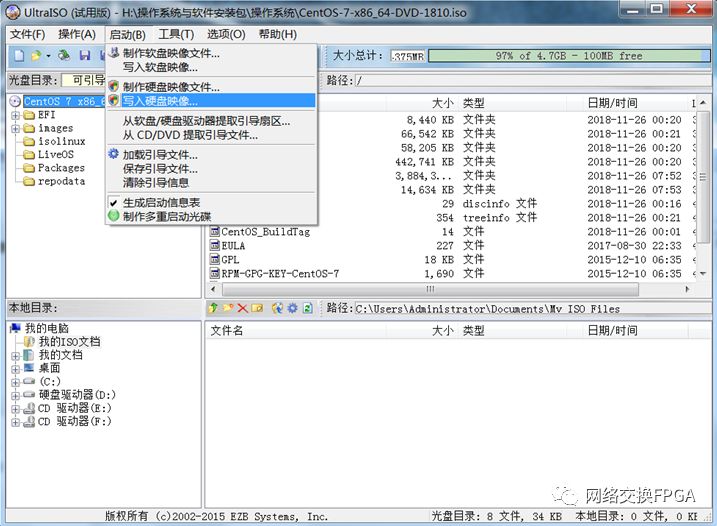717x526 pixels.
Task: Choose 清除引导信息 menu entry
Action: click(x=211, y=182)
